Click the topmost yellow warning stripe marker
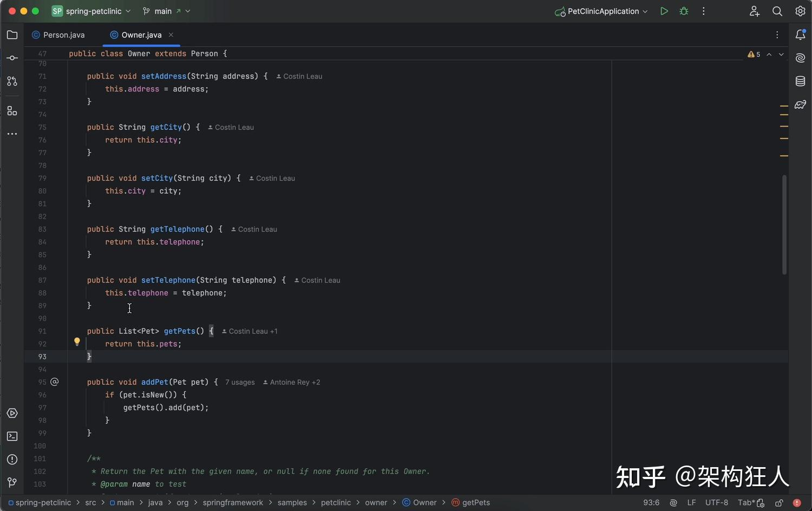812x511 pixels. [784, 107]
